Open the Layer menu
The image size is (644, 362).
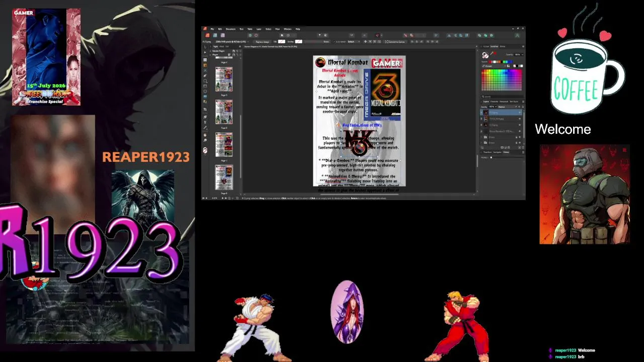[259, 29]
